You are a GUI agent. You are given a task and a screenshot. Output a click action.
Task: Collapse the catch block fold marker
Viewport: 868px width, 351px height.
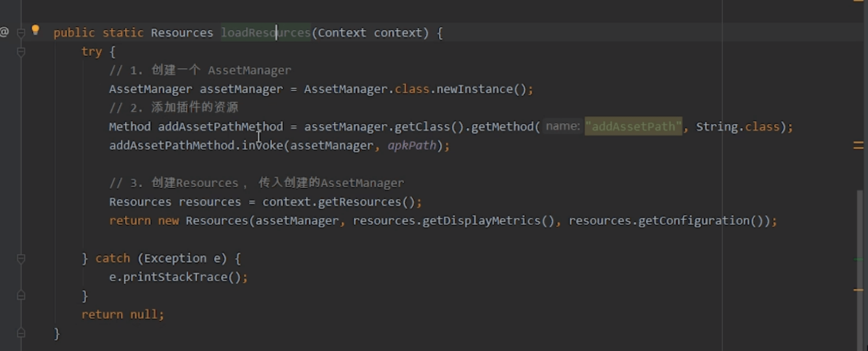pyautogui.click(x=21, y=258)
